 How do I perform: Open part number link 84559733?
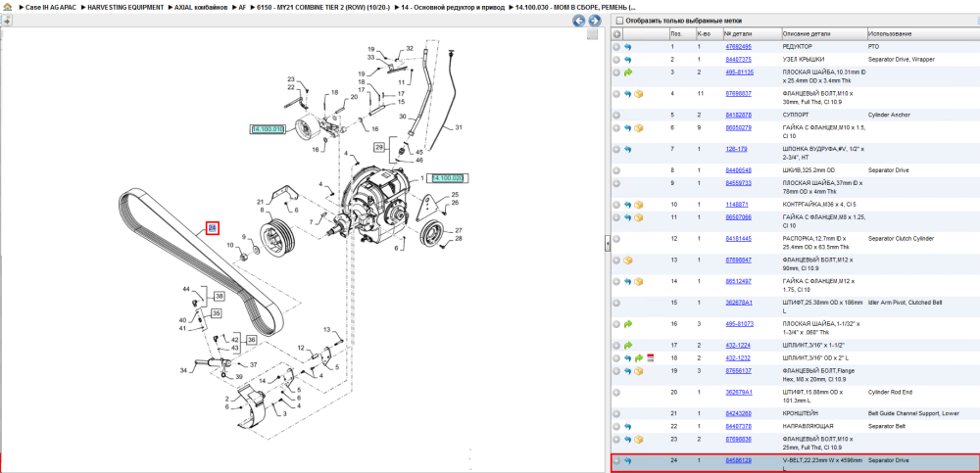click(x=738, y=183)
